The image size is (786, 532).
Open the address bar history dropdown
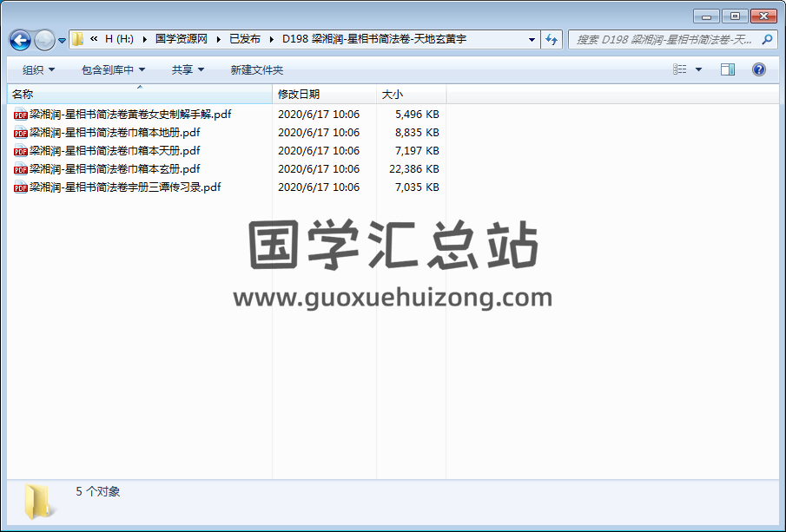point(532,40)
